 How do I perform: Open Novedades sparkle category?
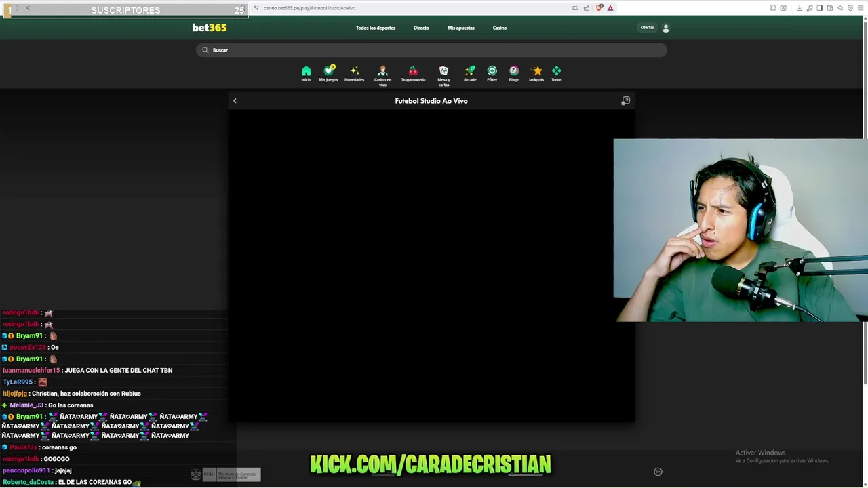click(354, 74)
